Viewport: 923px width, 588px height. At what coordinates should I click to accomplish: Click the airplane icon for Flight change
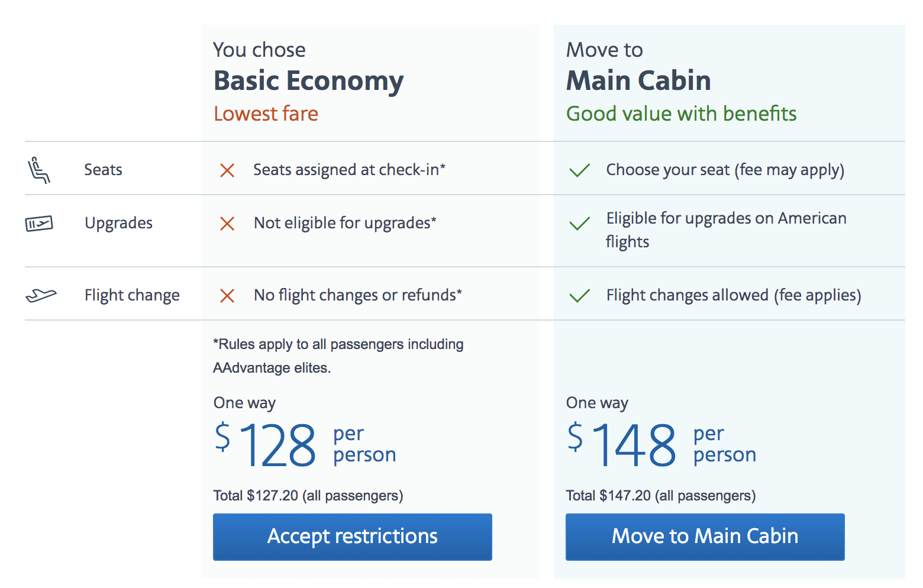pos(40,295)
